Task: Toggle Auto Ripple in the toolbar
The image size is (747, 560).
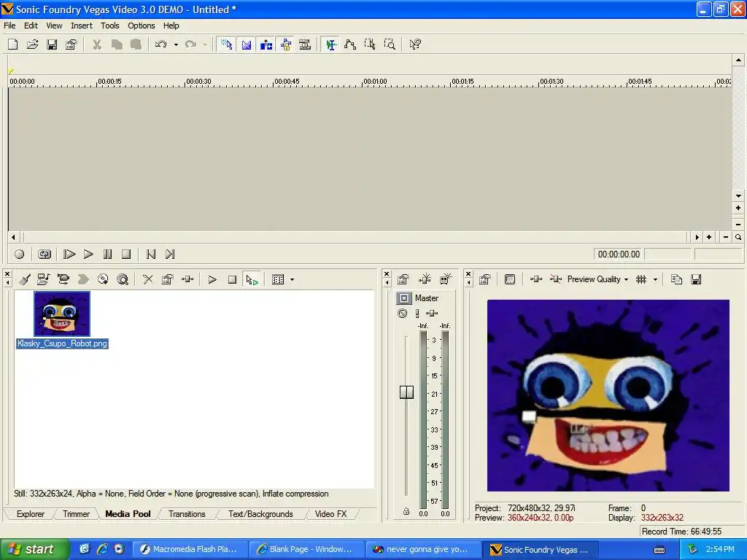Action: [x=266, y=44]
